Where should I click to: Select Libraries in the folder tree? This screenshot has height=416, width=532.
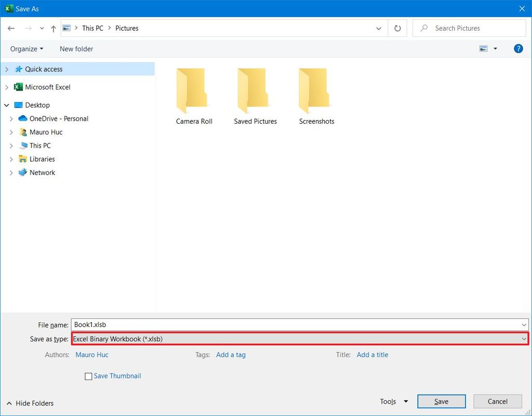(42, 159)
